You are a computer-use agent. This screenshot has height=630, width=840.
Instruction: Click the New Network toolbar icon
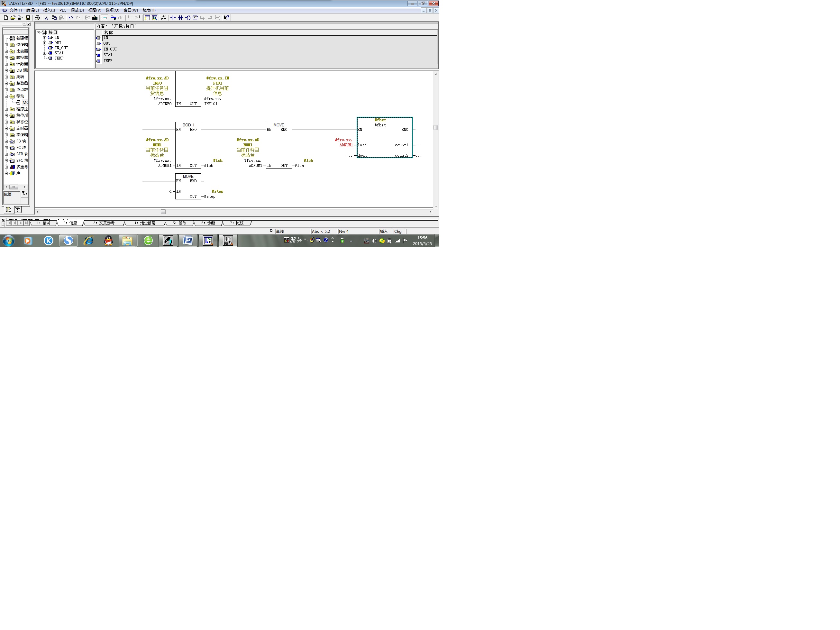pos(164,18)
